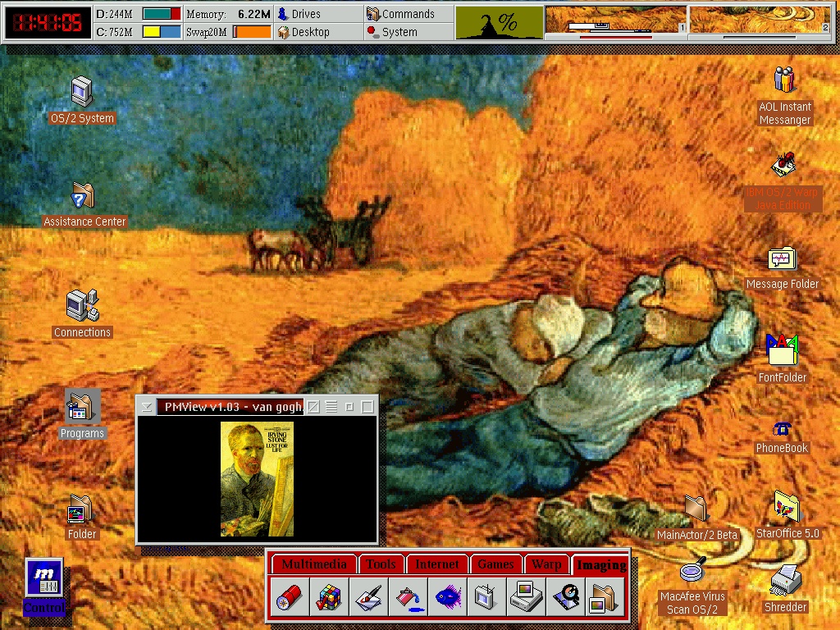Open the Message Folder icon
The height and width of the screenshot is (630, 840).
[782, 259]
